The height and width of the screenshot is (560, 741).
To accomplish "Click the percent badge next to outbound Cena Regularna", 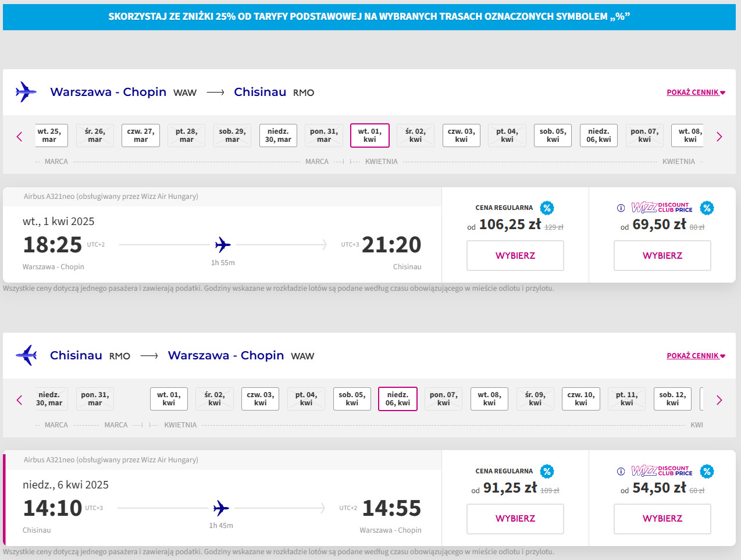I will click(x=547, y=208).
